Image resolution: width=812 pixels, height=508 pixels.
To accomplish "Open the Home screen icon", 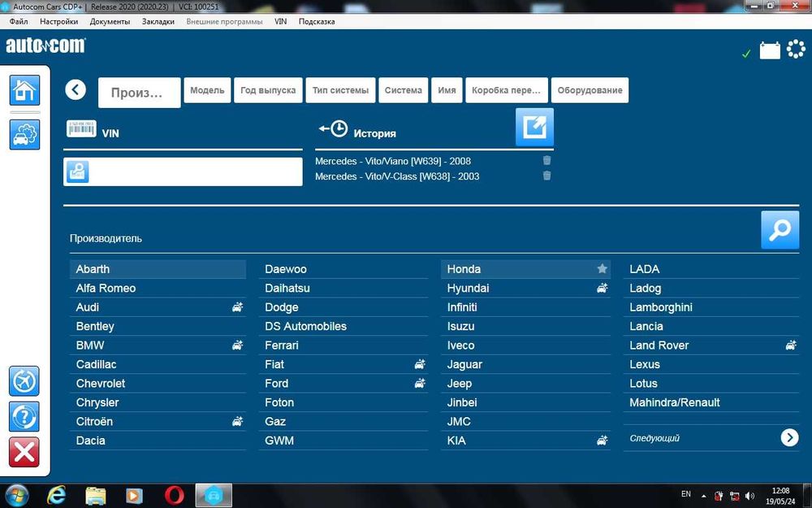I will click(24, 90).
